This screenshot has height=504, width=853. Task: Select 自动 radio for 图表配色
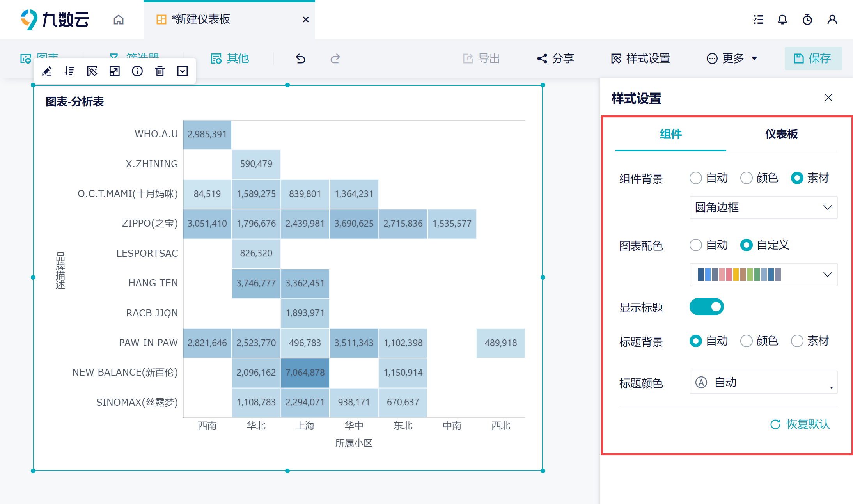696,245
